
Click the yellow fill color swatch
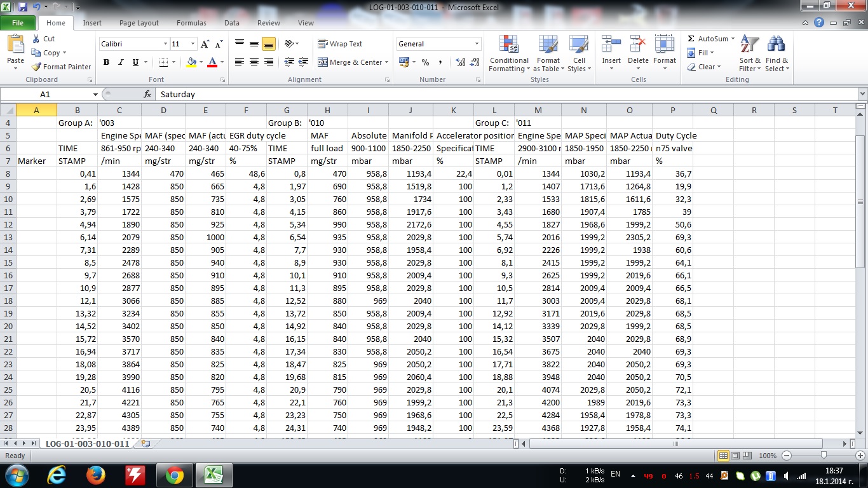click(191, 62)
